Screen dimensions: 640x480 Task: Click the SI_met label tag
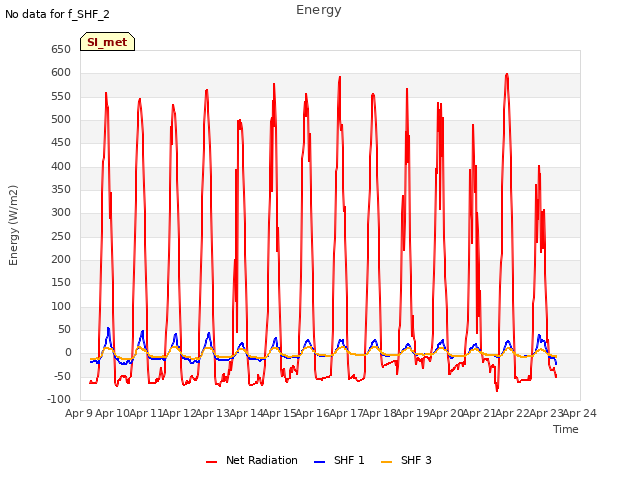tap(107, 42)
